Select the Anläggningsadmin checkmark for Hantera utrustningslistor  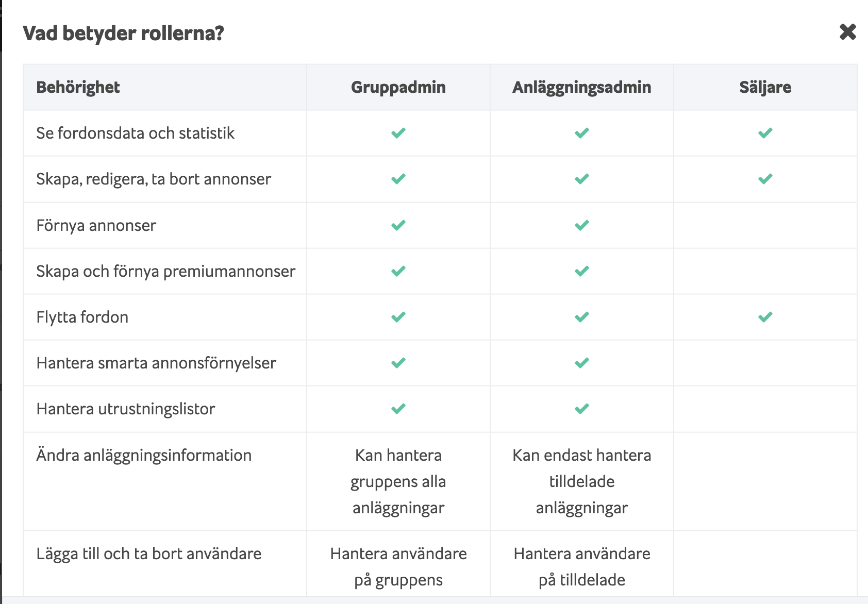pyautogui.click(x=581, y=409)
